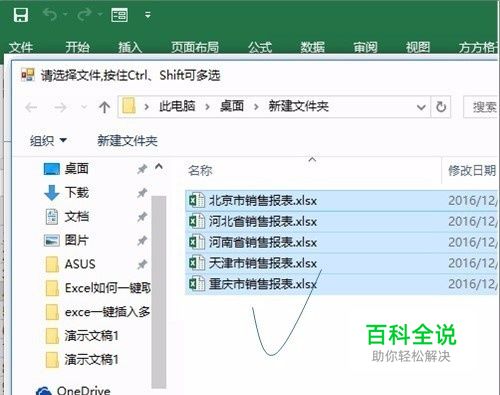
Task: Select 下载 in navigation pane
Action: click(x=77, y=193)
